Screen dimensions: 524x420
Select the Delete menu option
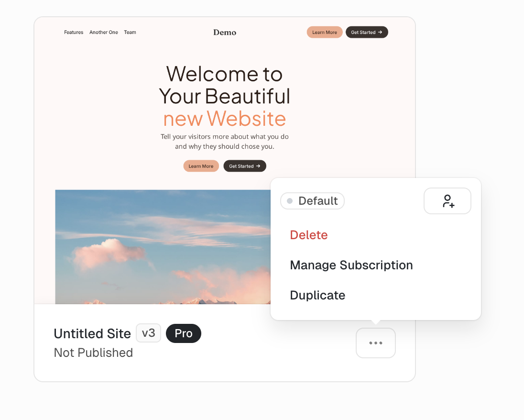tap(309, 235)
